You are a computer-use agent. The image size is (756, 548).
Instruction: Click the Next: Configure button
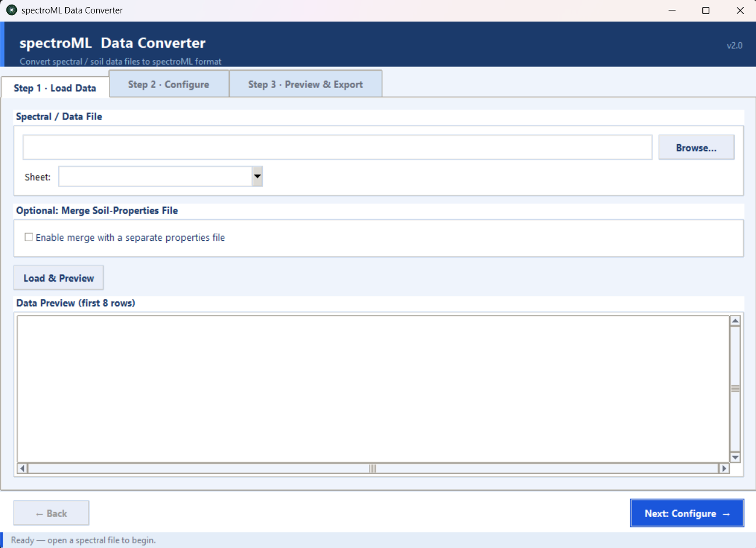687,513
